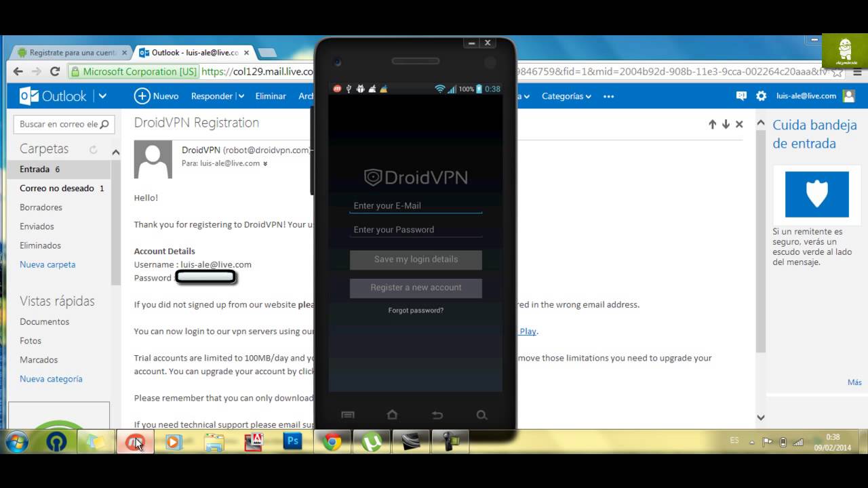Viewport: 868px width, 488px height.
Task: Focus the Enter your Password field
Action: (x=416, y=230)
